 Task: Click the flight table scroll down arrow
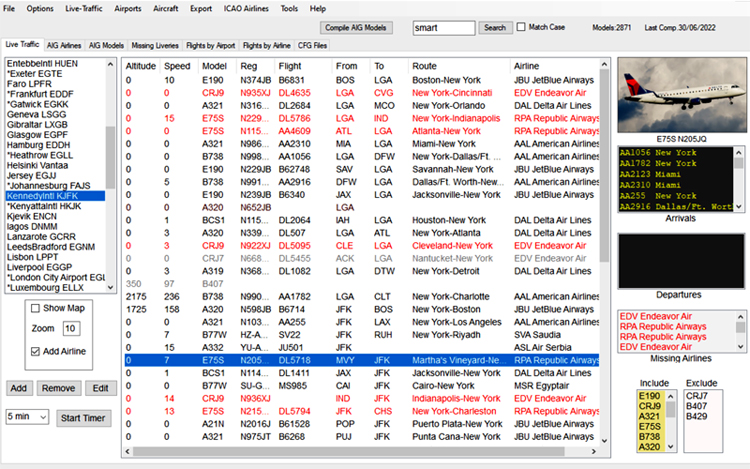pyautogui.click(x=604, y=441)
